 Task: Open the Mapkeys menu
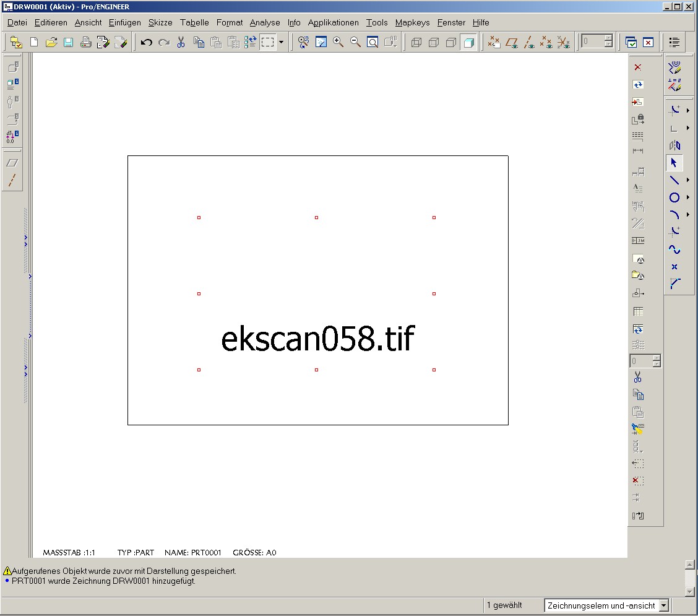[x=412, y=23]
